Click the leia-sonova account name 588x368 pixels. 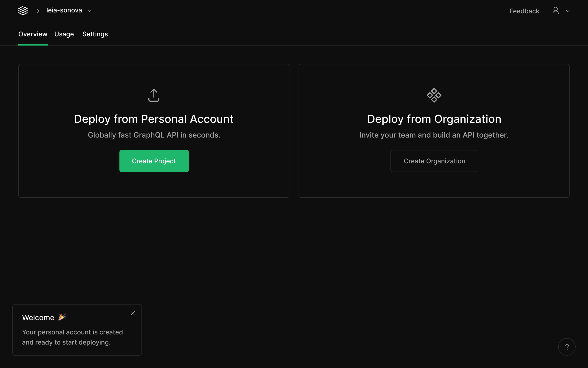[x=64, y=10]
